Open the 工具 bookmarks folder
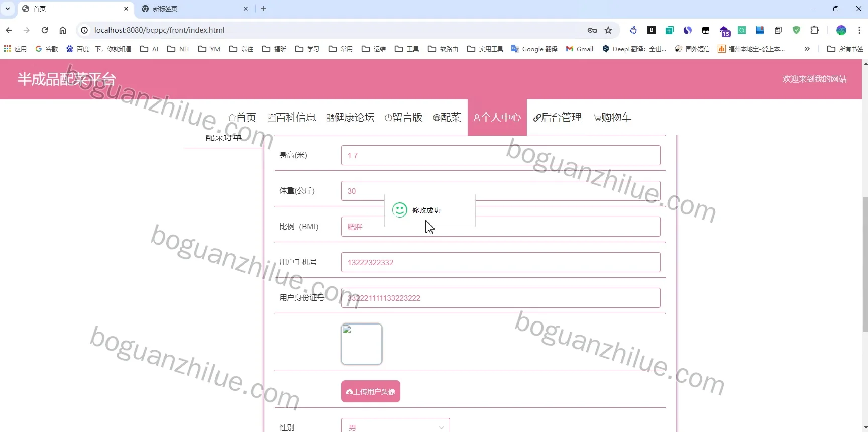This screenshot has height=432, width=868. coord(407,49)
